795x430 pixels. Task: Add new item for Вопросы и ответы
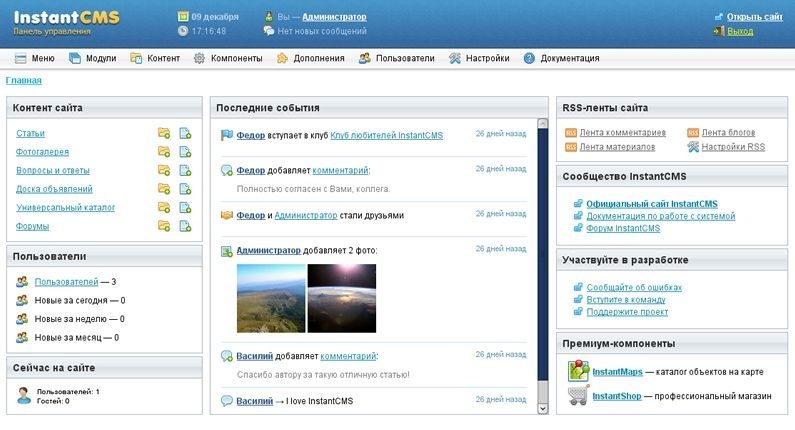point(185,170)
